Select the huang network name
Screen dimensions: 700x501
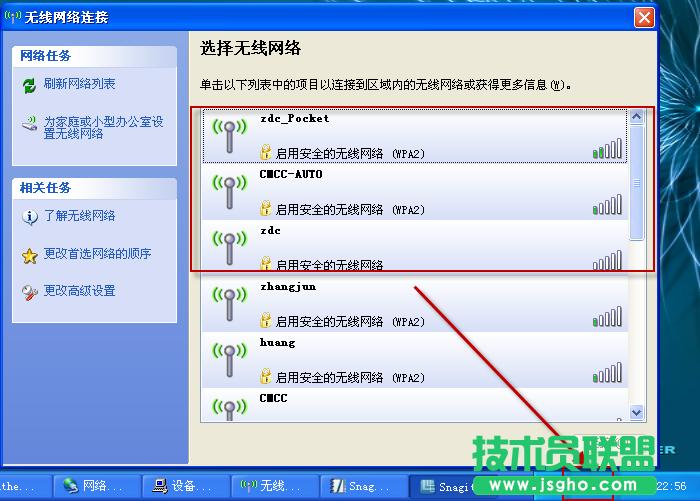click(277, 343)
